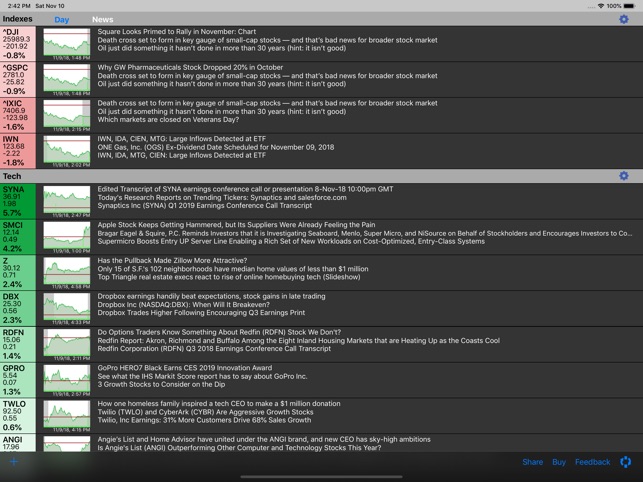This screenshot has height=482, width=643.
Task: Open 'How one homeless family inspired a tech CEO' headline
Action: coord(219,404)
